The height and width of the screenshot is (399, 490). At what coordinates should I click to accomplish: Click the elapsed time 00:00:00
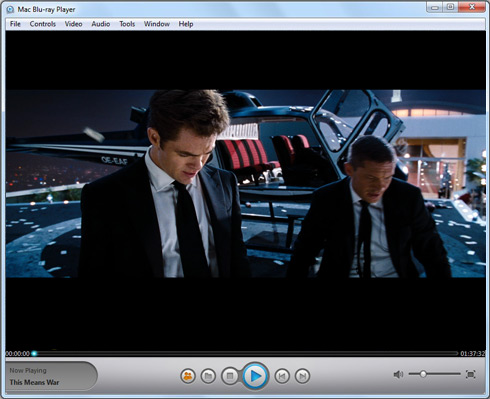[18, 354]
